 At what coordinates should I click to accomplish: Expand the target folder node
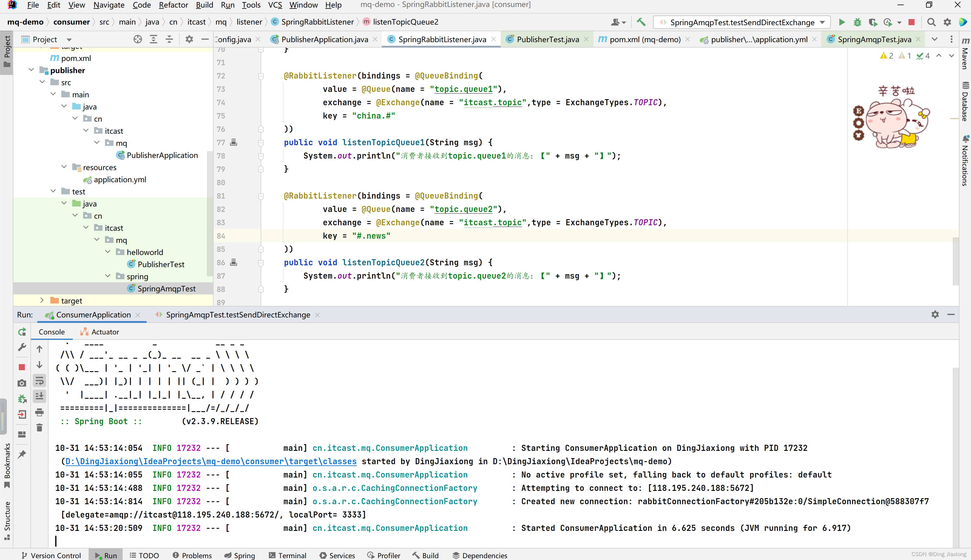pyautogui.click(x=42, y=300)
